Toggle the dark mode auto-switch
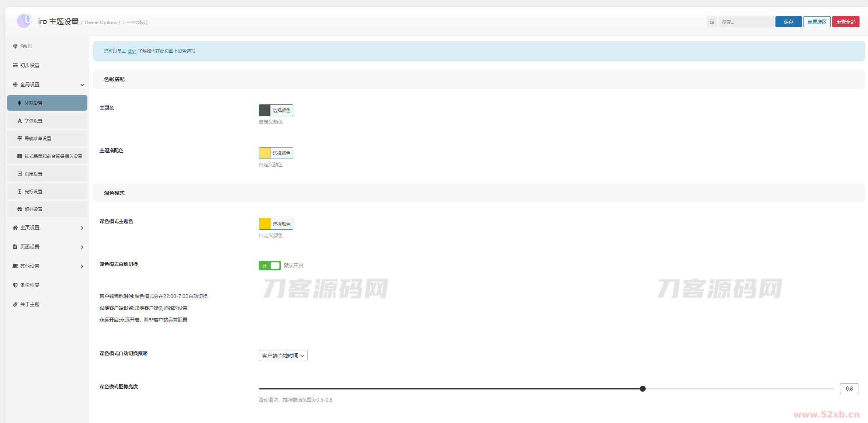Viewport: 868px width, 423px height. click(x=270, y=266)
